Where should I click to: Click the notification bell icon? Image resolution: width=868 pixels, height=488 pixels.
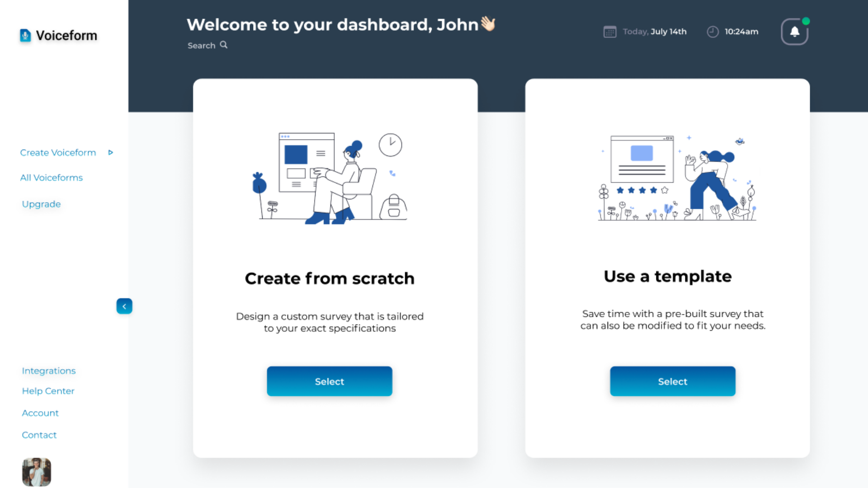pos(795,31)
